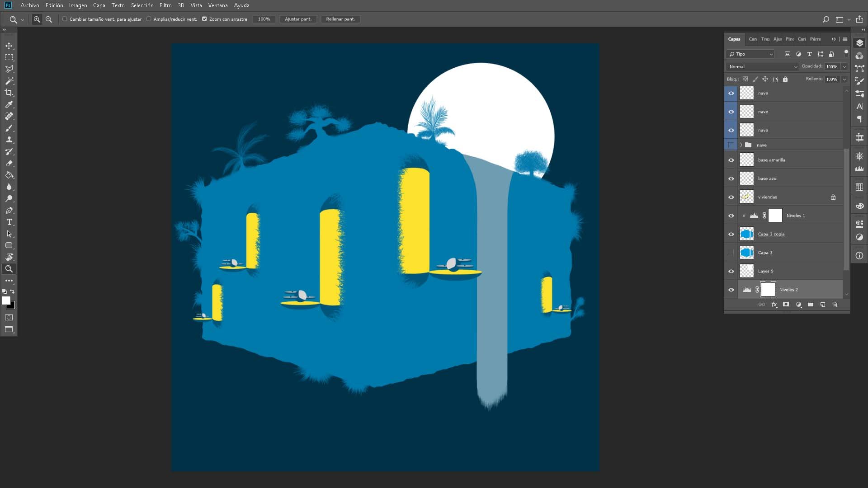Delete layer with trash icon

(835, 305)
